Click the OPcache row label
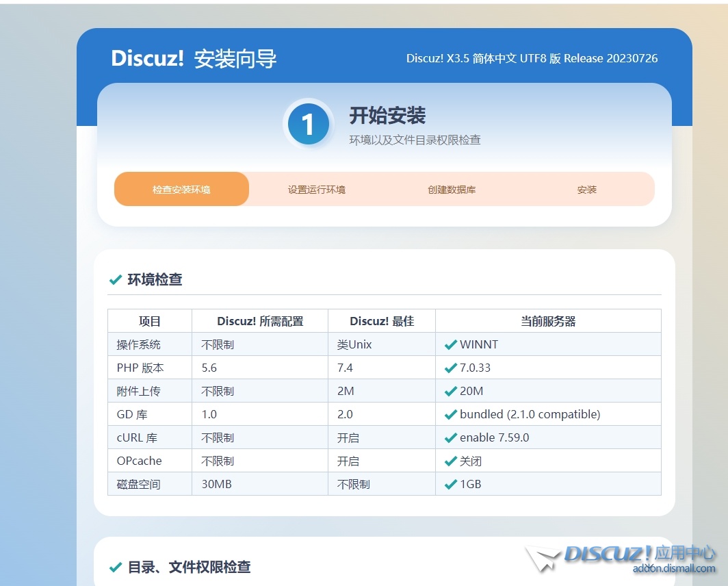 coord(140,461)
